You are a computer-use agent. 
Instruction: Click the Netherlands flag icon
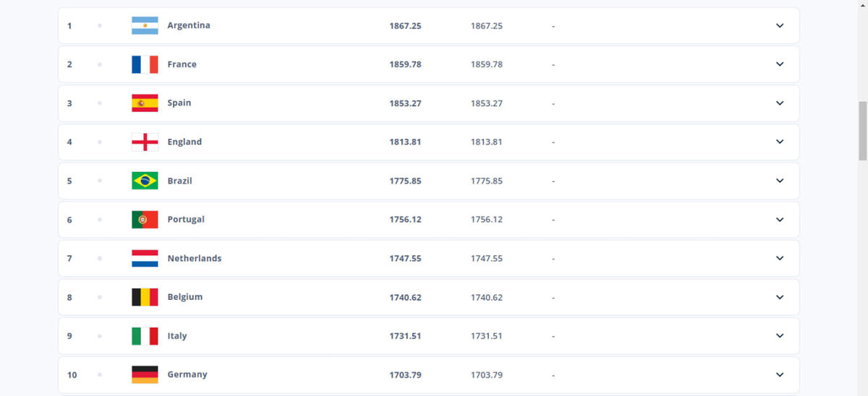point(145,258)
